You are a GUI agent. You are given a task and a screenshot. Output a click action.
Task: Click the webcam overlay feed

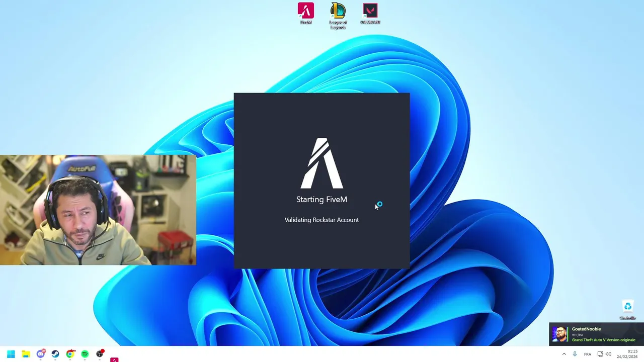coord(98,210)
